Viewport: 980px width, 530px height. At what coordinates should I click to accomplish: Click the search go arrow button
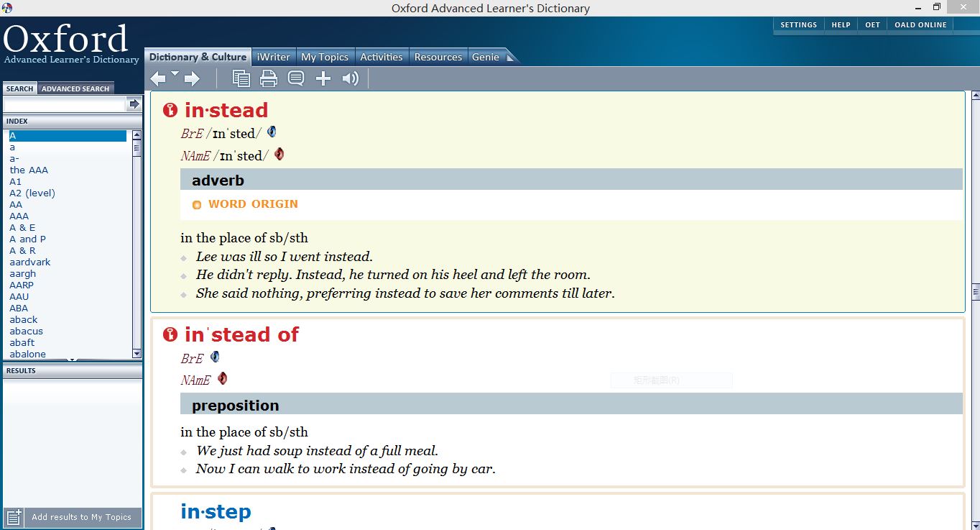(x=134, y=104)
